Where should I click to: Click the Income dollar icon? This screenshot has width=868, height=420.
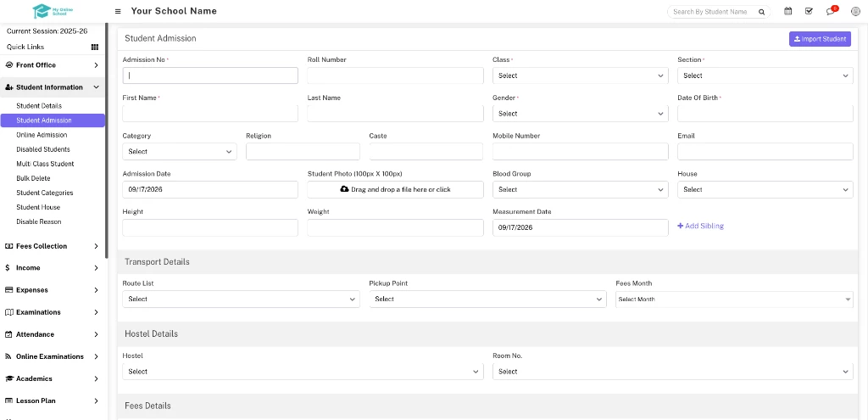7,267
